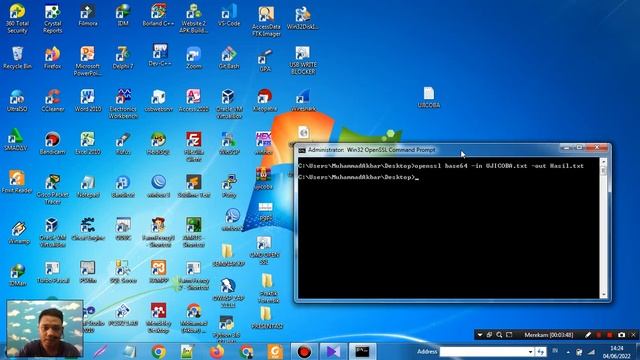Launch Dev-C++ from the desktop
Viewport: 640px width, 360px height.
pyautogui.click(x=160, y=56)
